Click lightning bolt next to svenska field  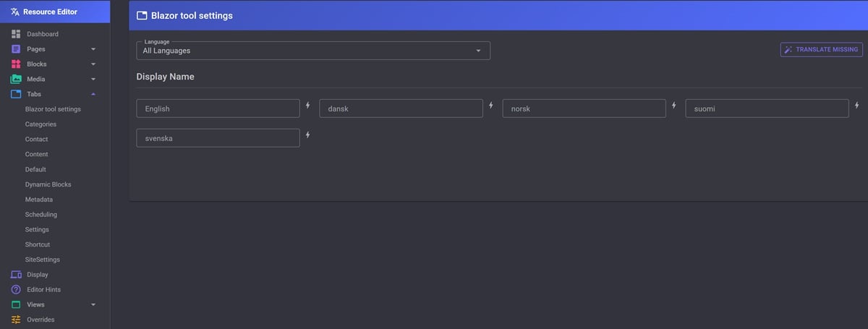coord(307,135)
